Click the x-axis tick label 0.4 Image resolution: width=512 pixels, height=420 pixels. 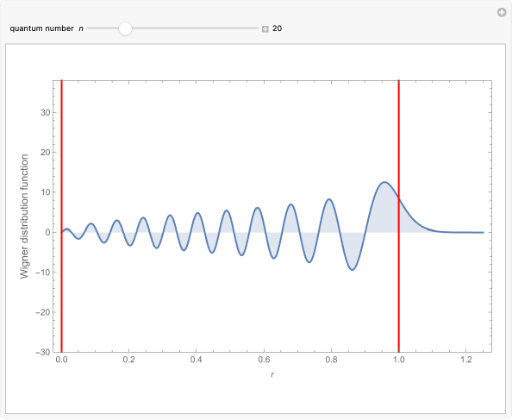[196, 360]
